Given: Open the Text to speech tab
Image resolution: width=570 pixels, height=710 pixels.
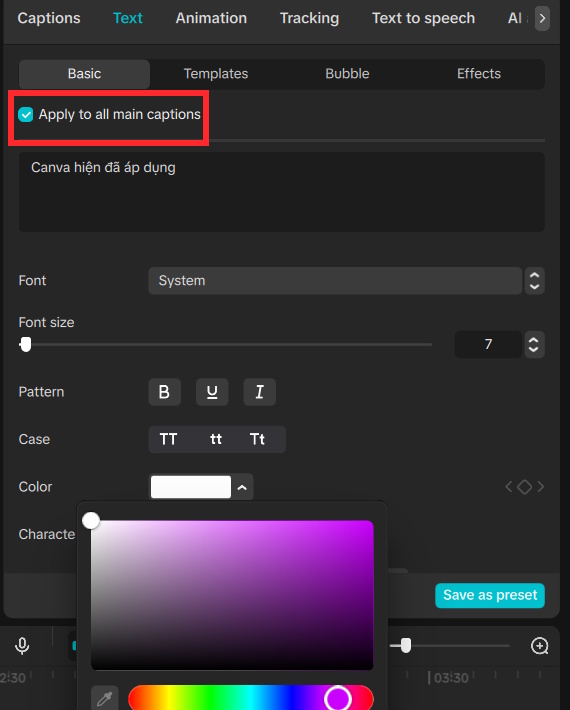Looking at the screenshot, I should (x=423, y=18).
